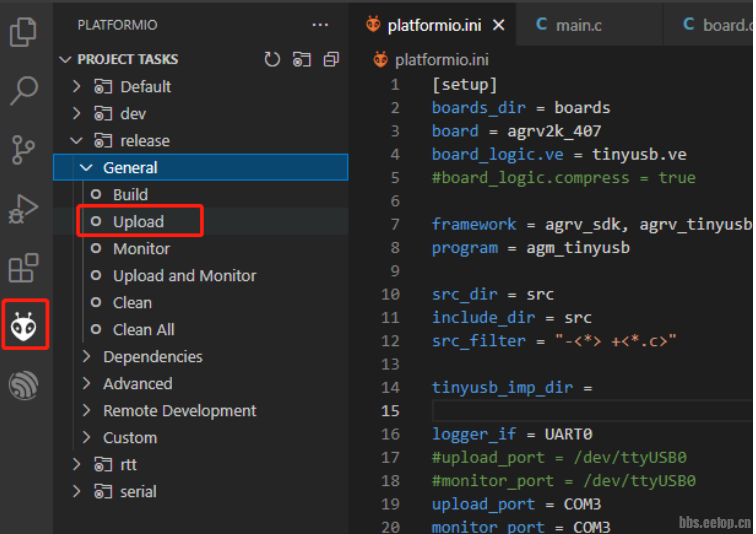Open the Source Control view icon

point(23,149)
